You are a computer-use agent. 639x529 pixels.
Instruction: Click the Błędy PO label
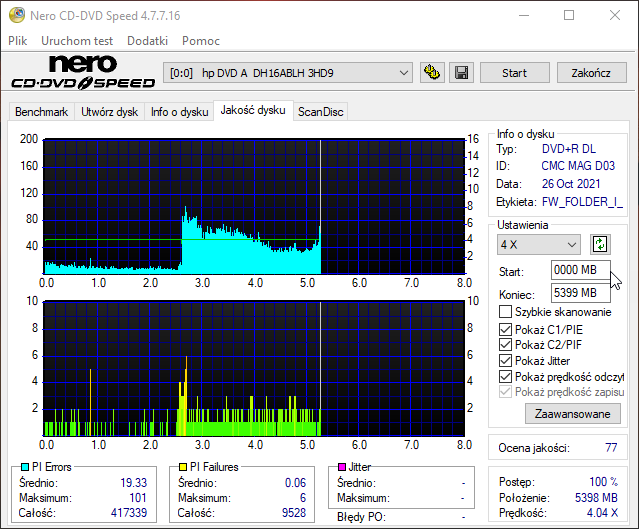point(361,517)
